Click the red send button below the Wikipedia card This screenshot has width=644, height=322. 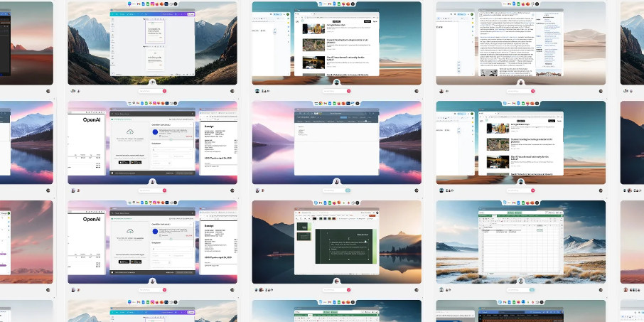pyautogui.click(x=532, y=91)
